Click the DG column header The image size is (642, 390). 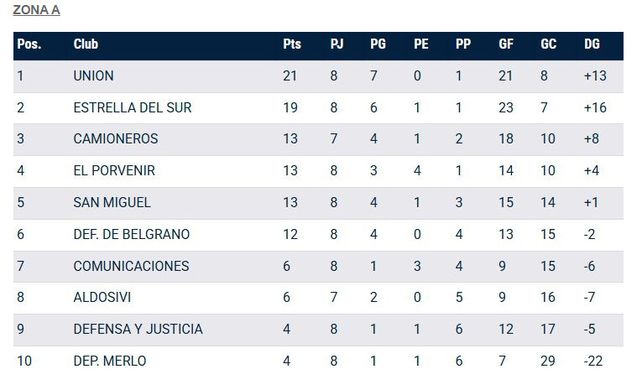[592, 44]
